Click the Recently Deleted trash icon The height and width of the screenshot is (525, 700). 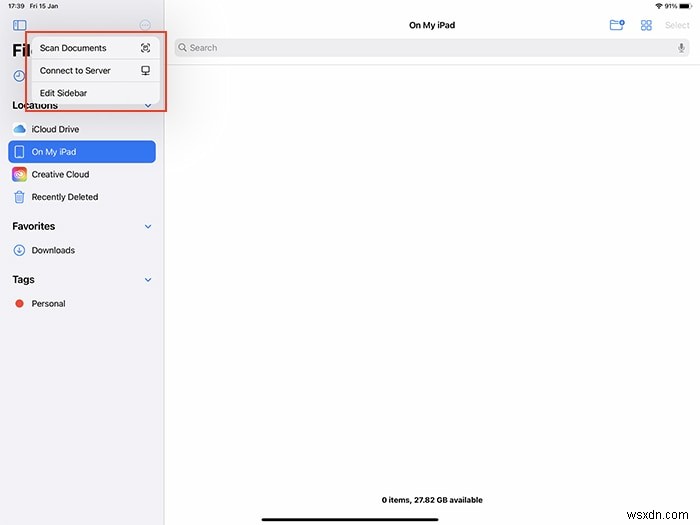point(19,197)
